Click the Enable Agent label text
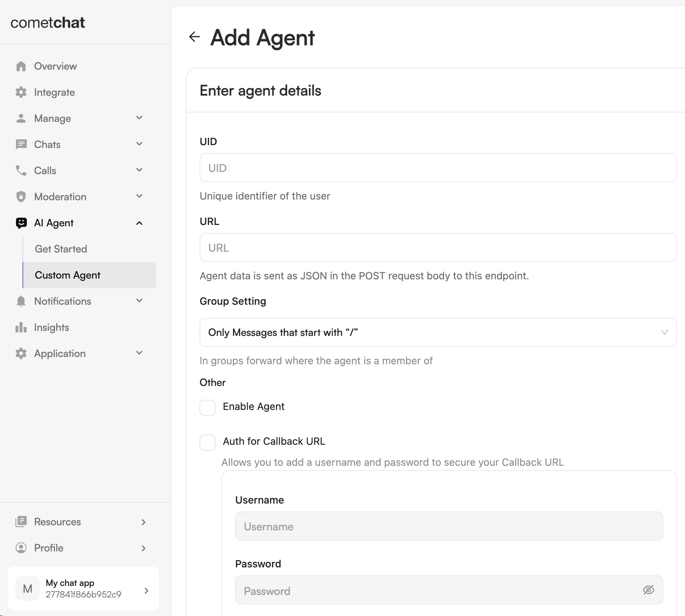 tap(254, 406)
